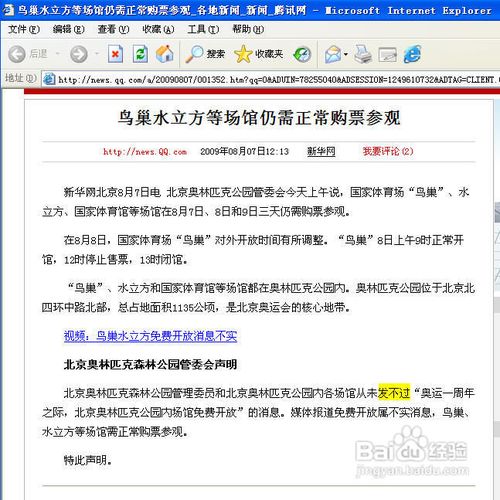The image size is (500, 500).
Task: Click the Forward navigation arrow button
Action: 79,54
